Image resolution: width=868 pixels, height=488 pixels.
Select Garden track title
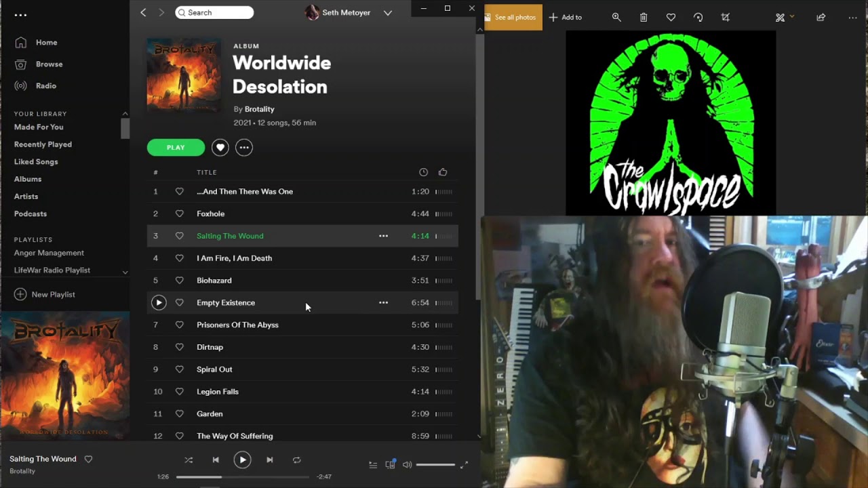210,414
